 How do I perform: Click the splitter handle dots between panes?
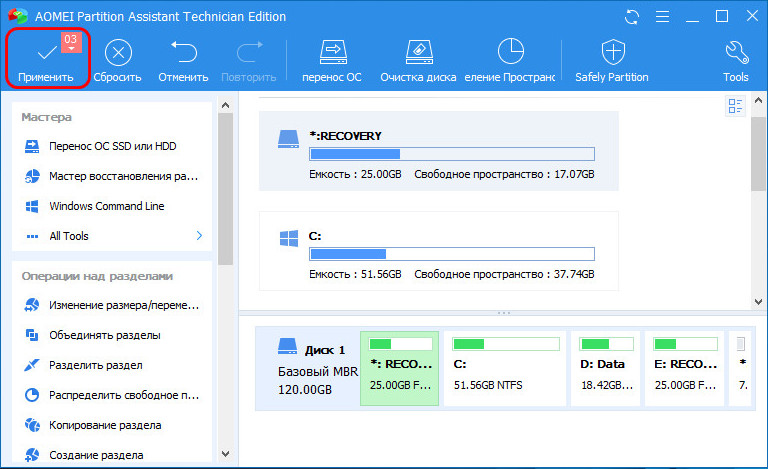coord(504,313)
